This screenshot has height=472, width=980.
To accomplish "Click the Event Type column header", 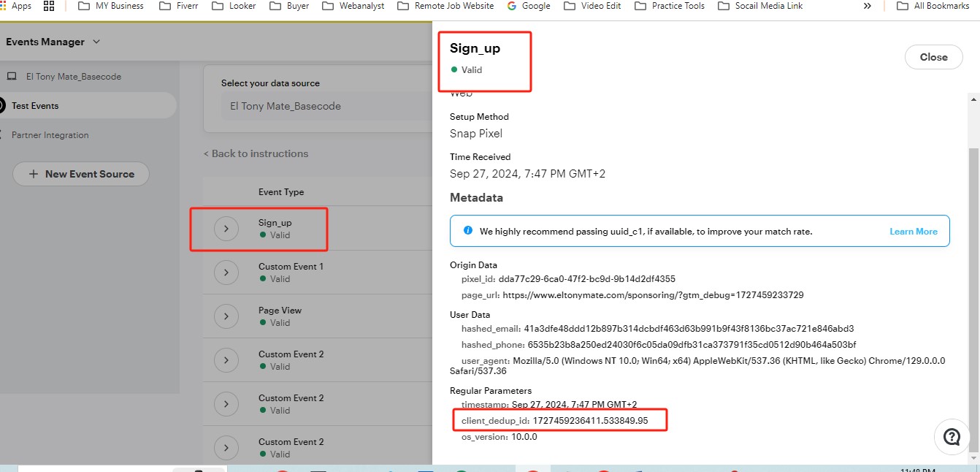I will (281, 192).
